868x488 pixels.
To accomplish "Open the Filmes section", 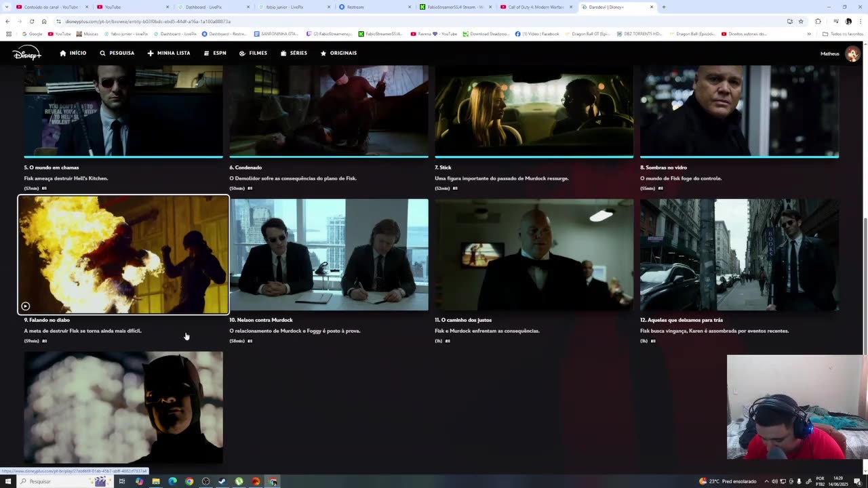I will coord(253,53).
